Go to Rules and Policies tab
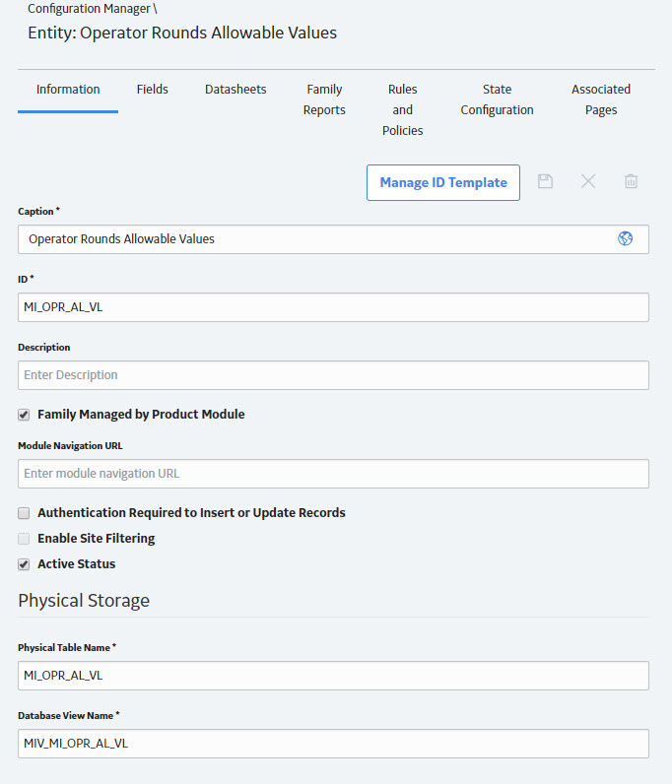Viewport: 672px width, 784px height. pos(402,109)
